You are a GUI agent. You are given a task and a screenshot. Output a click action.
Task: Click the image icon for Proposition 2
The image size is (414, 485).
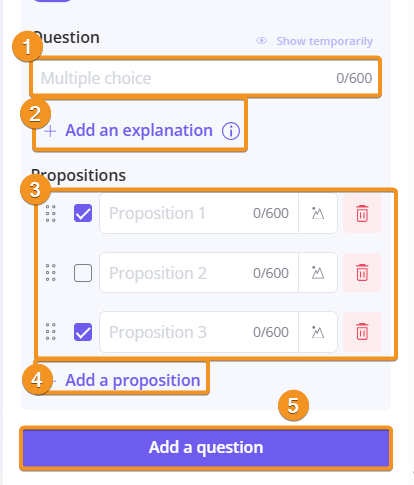coord(318,273)
